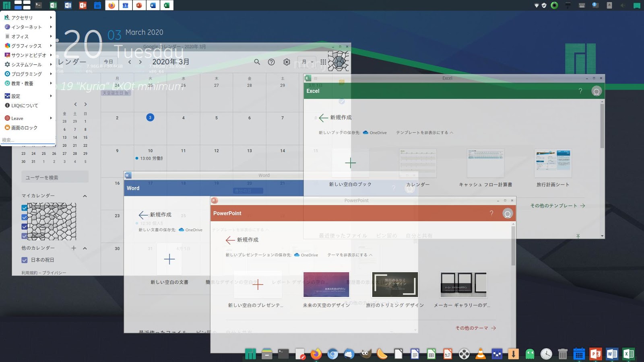Open Google Calendar settings gear
Screen dimensions: 644x362
point(287,62)
